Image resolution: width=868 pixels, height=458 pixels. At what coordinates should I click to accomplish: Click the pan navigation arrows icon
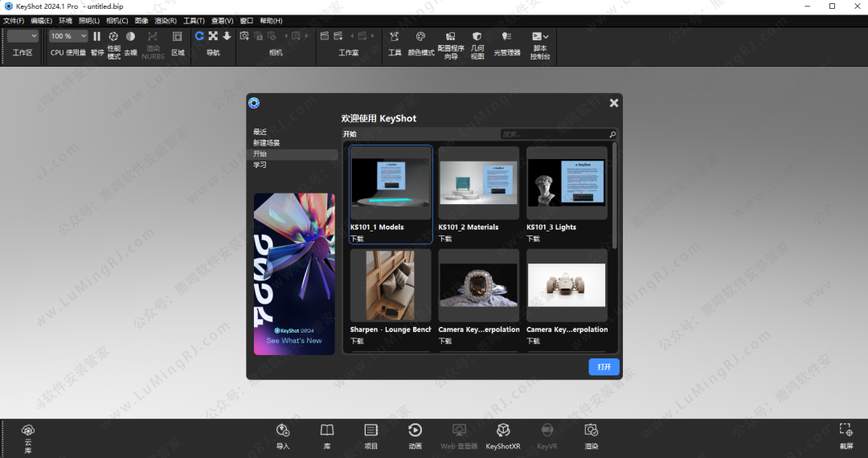[213, 36]
